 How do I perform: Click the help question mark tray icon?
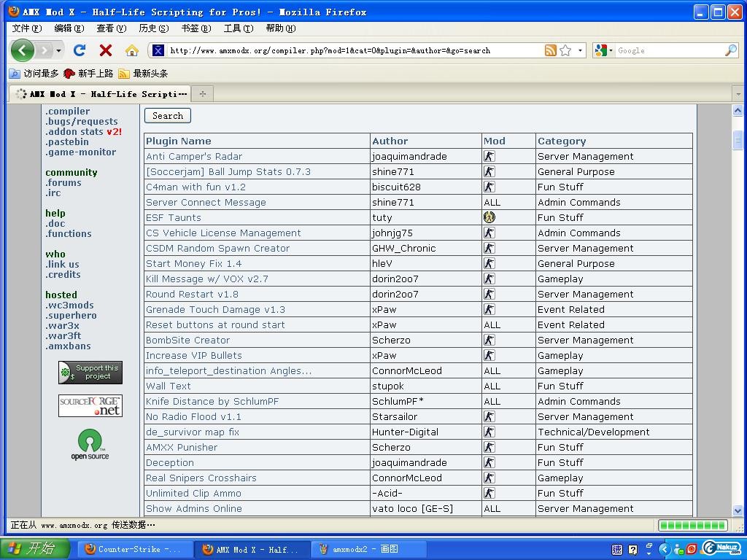632,550
